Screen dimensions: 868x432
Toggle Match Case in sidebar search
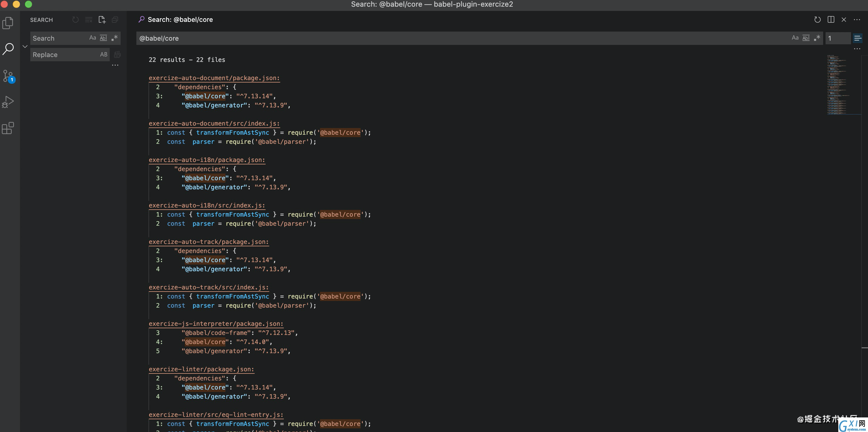(x=93, y=38)
